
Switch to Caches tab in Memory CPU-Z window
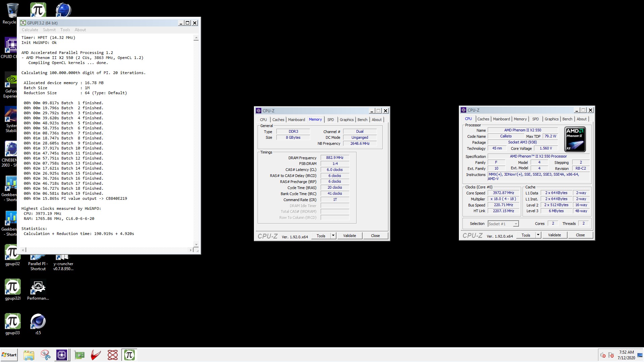click(278, 120)
